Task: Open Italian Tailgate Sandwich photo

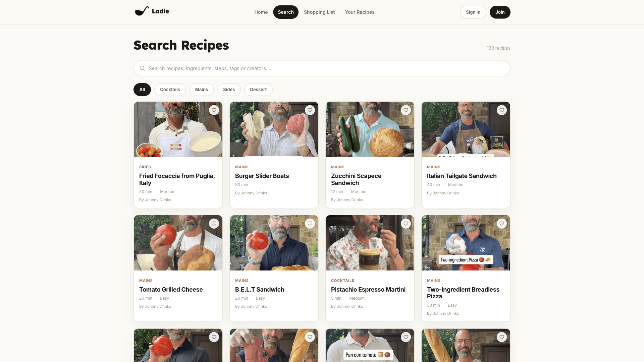Action: tap(466, 129)
